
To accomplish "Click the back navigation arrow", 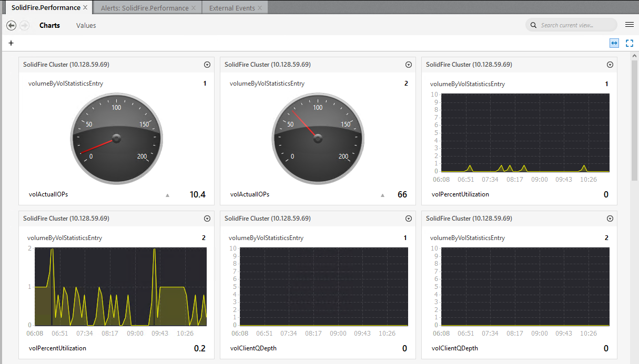I will [11, 25].
